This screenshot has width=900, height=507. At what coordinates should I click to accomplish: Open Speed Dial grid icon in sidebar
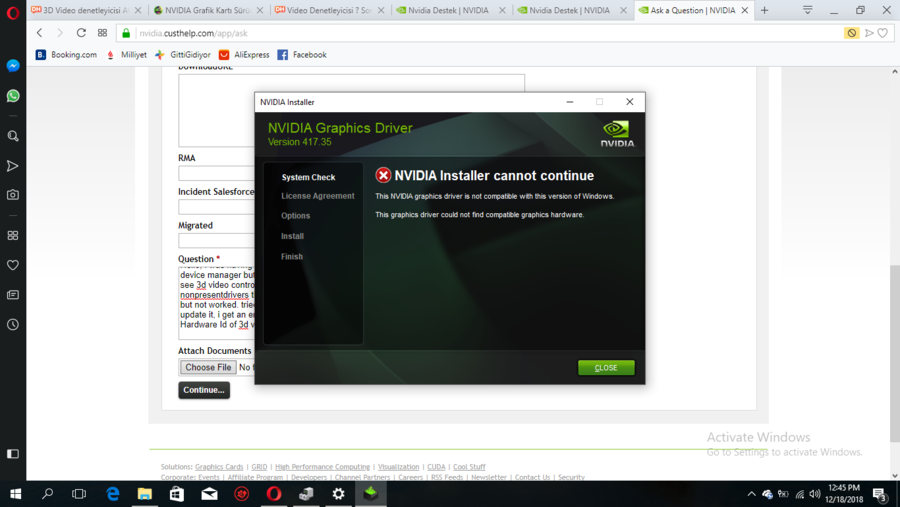click(13, 235)
